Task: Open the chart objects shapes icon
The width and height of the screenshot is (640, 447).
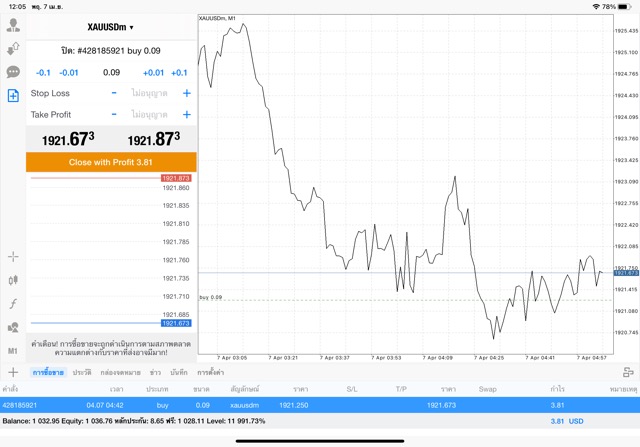Action: tap(13, 327)
